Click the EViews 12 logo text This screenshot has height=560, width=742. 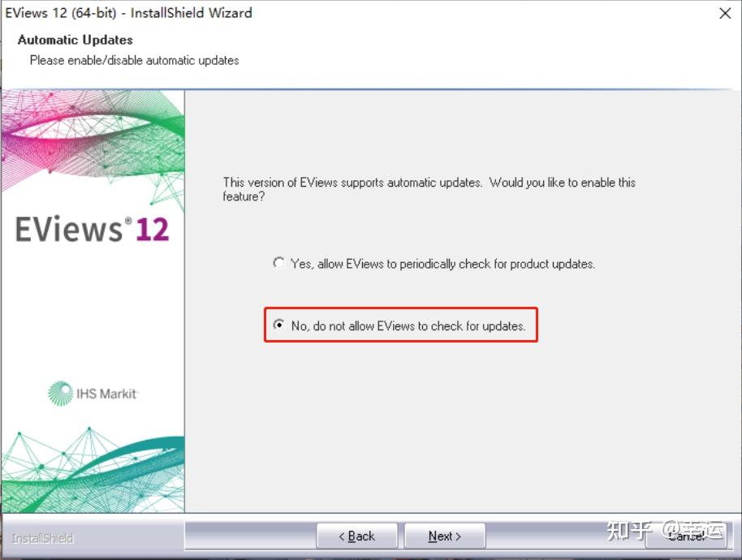click(93, 229)
